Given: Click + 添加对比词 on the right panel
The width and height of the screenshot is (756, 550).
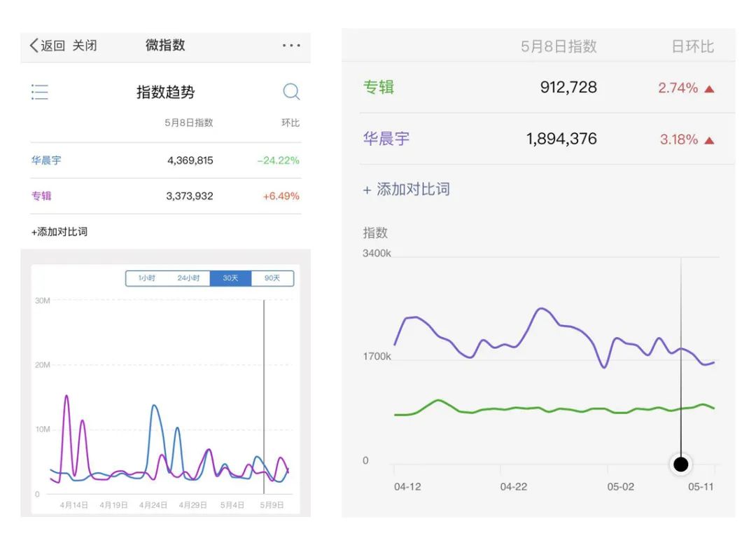Looking at the screenshot, I should click(x=406, y=189).
